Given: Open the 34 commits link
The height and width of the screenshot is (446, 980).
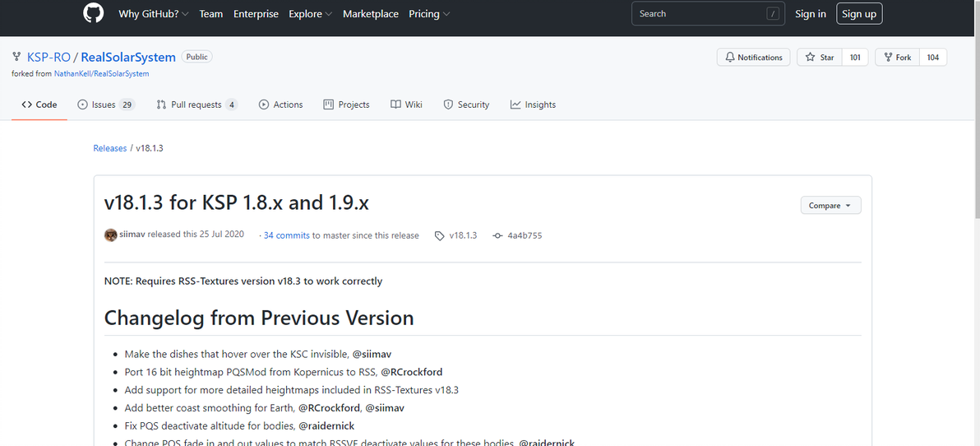Looking at the screenshot, I should click(286, 235).
